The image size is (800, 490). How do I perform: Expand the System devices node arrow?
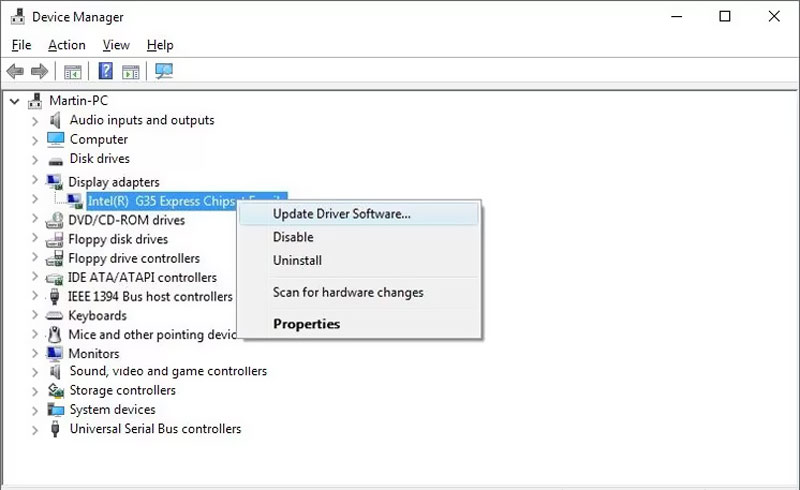coord(35,411)
